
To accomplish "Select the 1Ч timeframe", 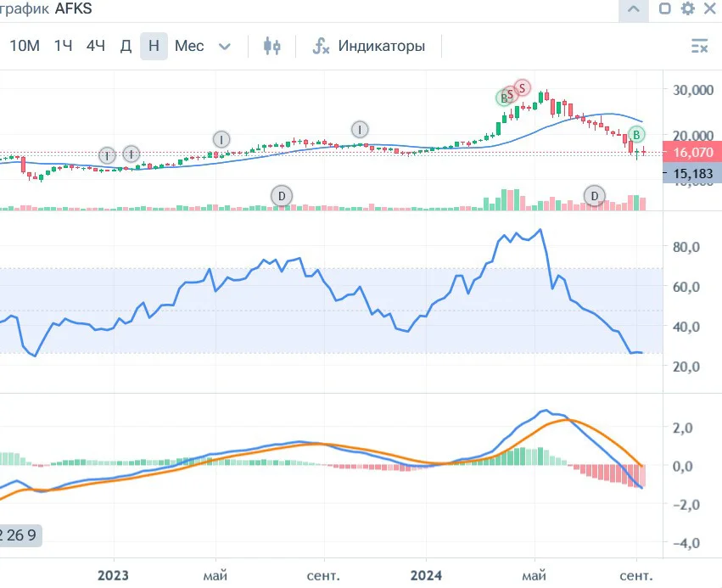I will pyautogui.click(x=63, y=46).
